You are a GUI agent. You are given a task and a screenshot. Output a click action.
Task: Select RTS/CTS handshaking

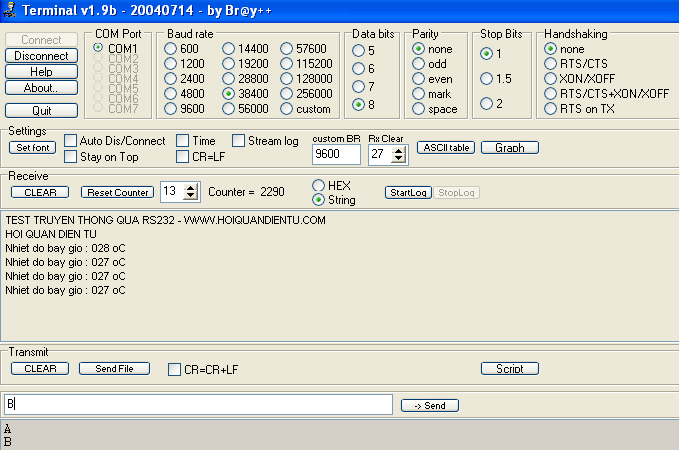click(x=550, y=64)
